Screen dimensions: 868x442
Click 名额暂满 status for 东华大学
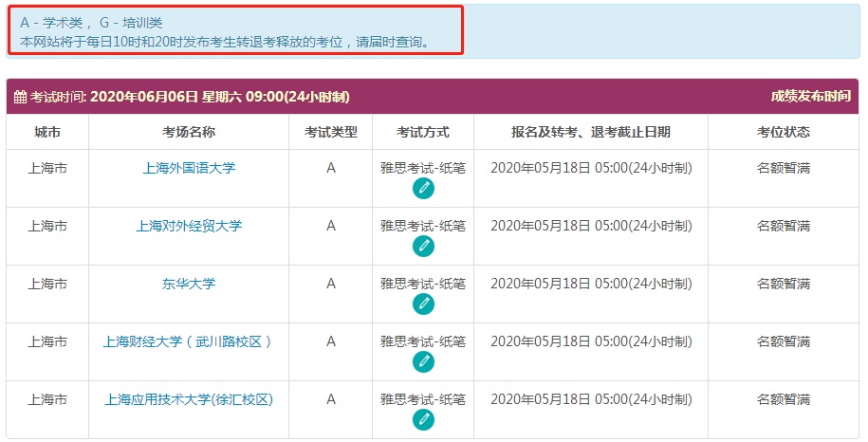pyautogui.click(x=784, y=284)
